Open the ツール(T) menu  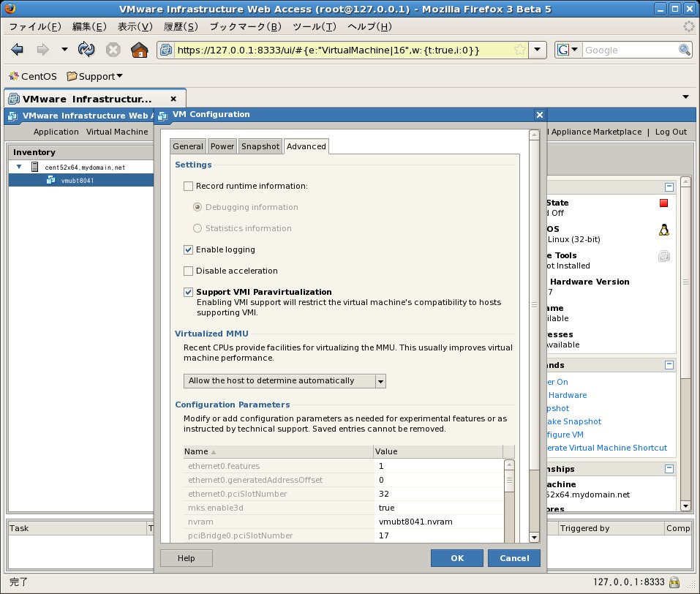point(315,27)
